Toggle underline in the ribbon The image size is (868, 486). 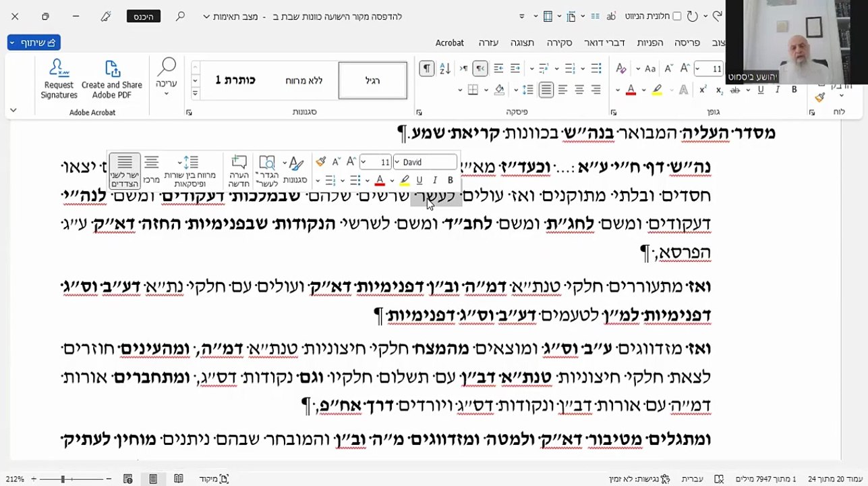click(x=761, y=90)
